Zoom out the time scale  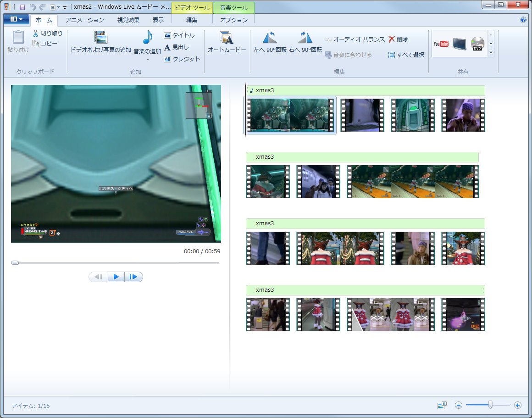[459, 405]
